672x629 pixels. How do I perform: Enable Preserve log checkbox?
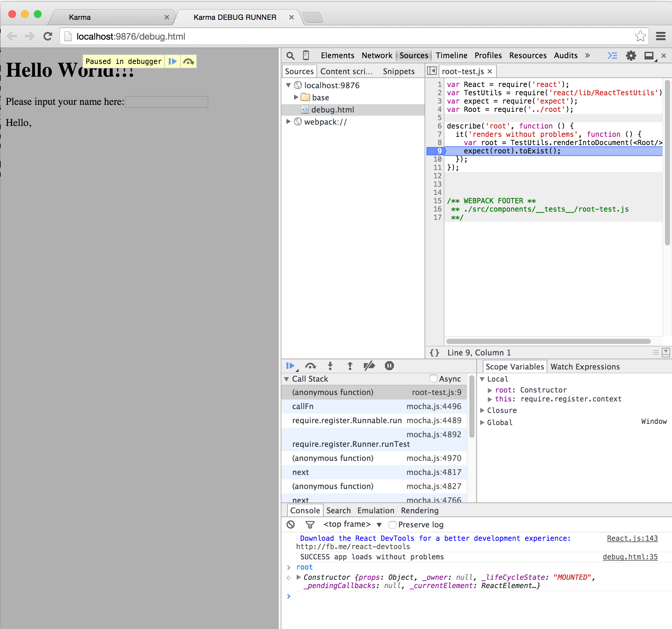[x=393, y=524]
